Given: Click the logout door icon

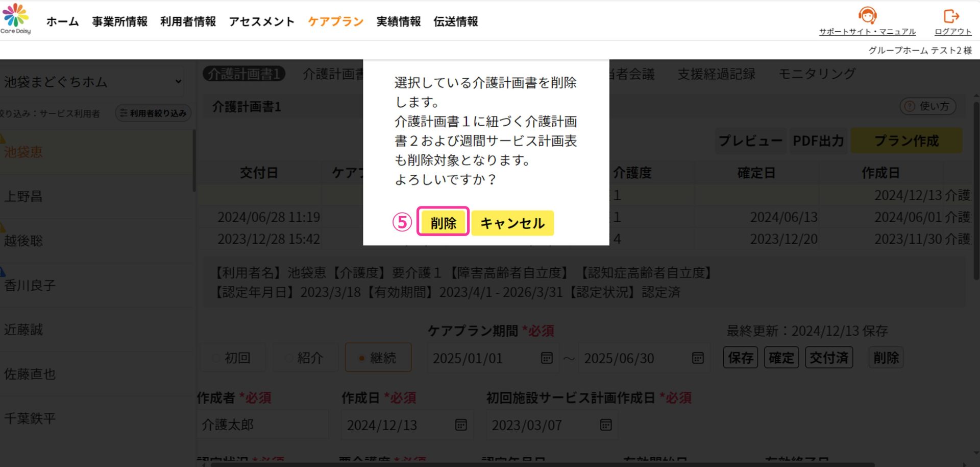Looking at the screenshot, I should coord(951,16).
